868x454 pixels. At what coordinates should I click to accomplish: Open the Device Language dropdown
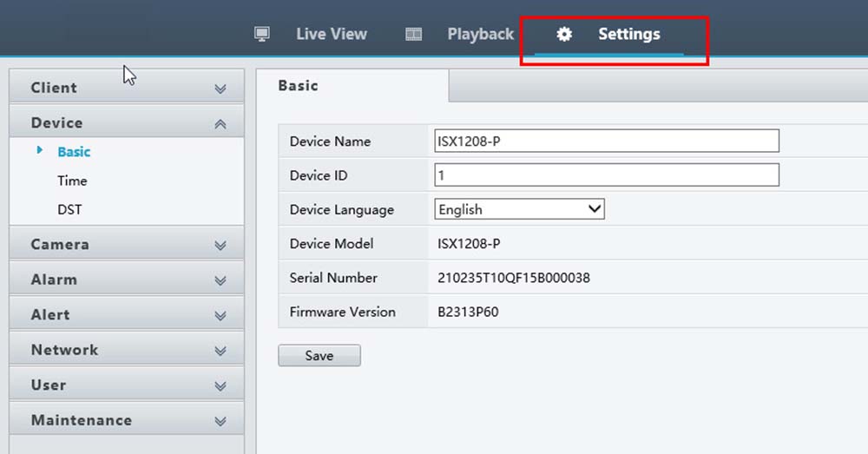coord(519,209)
